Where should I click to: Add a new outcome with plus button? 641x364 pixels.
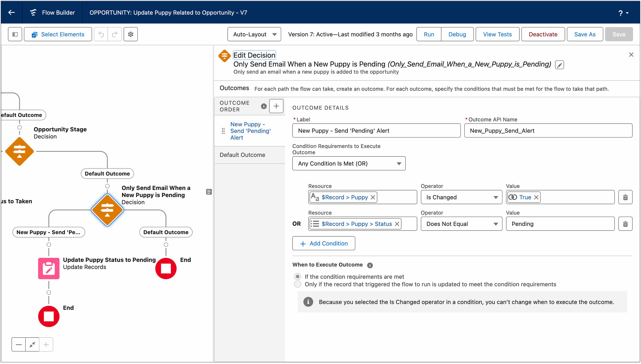pos(276,106)
